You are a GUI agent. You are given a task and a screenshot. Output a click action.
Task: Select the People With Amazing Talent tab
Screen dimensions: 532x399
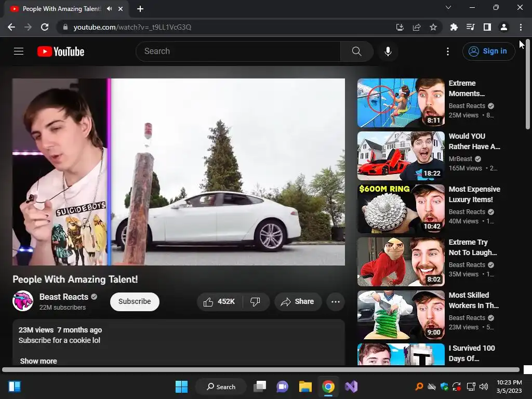(x=62, y=9)
